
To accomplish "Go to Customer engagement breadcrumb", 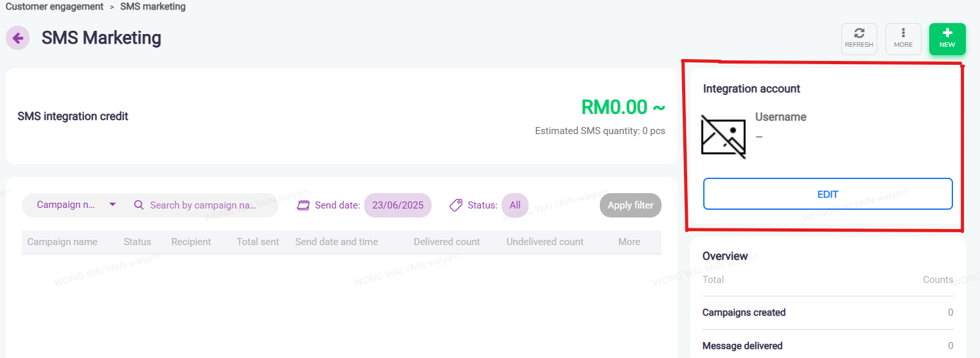I will click(x=55, y=6).
